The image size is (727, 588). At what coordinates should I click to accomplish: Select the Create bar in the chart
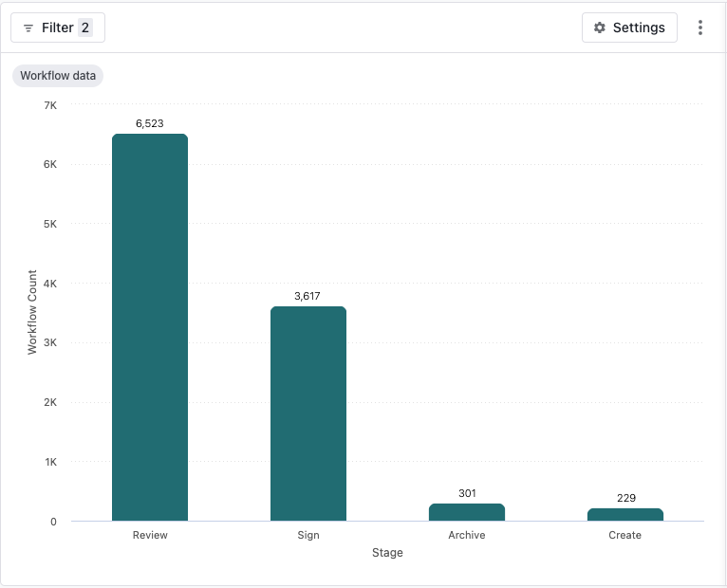[x=625, y=515]
